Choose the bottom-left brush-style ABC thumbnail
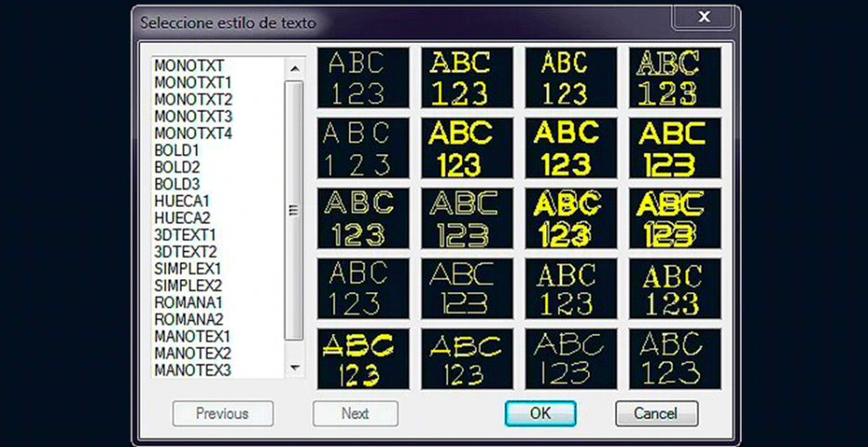This screenshot has width=868, height=447. 363,359
